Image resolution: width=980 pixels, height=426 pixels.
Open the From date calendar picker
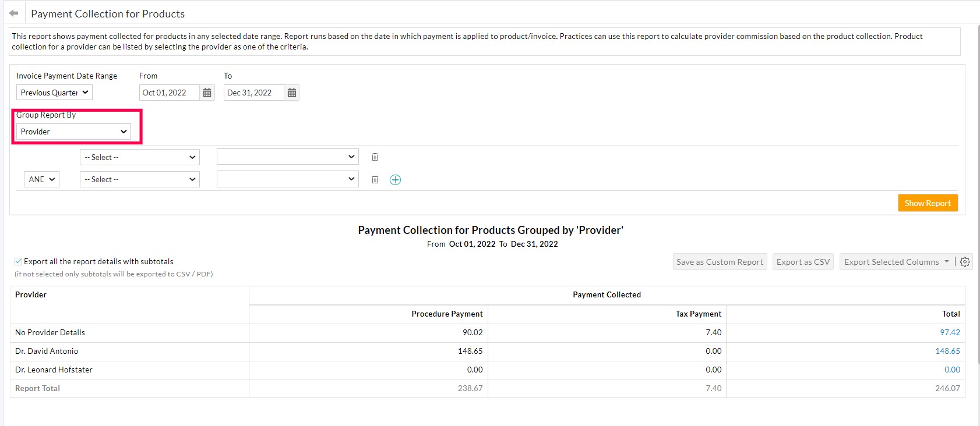coord(207,93)
